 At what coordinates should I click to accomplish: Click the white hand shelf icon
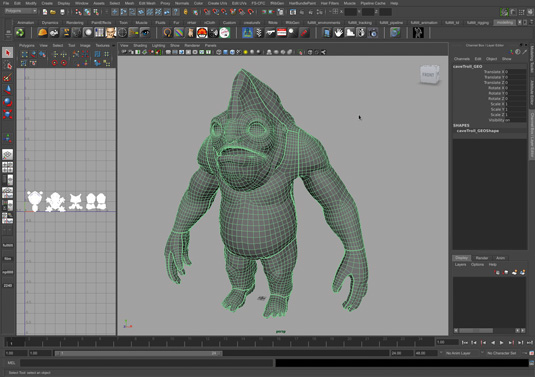(338, 33)
